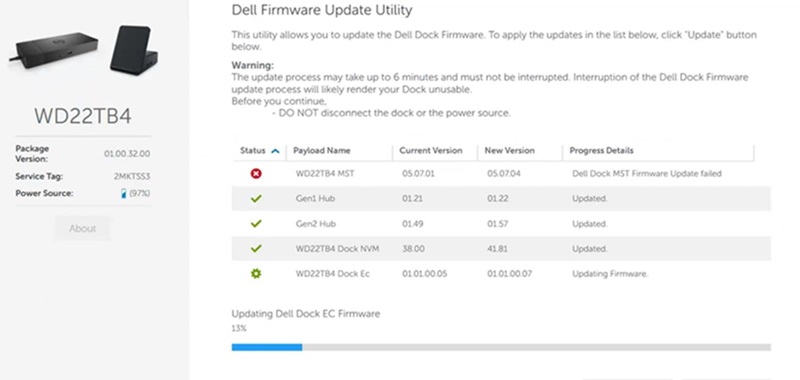Click the MST Firmware Update failed message
This screenshot has width=800, height=380.
point(646,173)
